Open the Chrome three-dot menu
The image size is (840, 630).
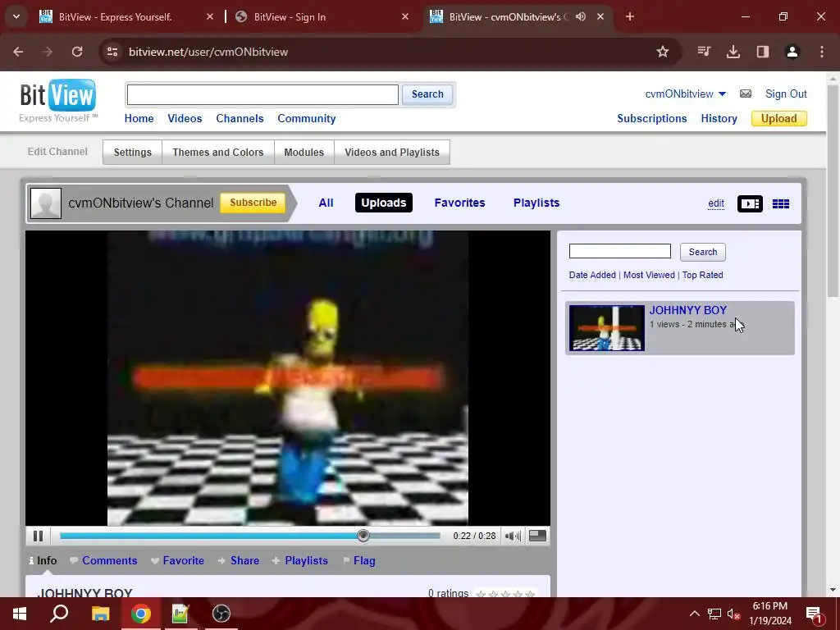tap(822, 52)
